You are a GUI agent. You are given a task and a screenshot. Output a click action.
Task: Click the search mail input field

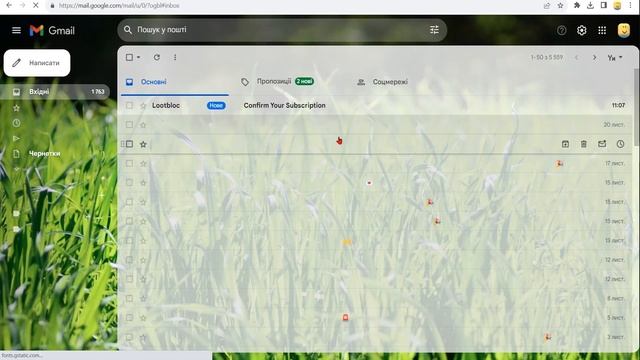coord(282,30)
